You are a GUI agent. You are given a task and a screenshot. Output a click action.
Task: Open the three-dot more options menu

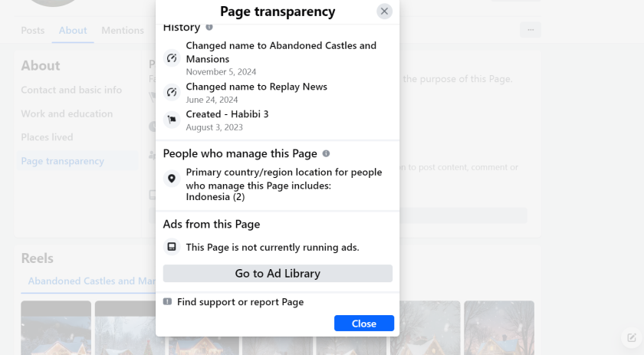click(x=530, y=30)
